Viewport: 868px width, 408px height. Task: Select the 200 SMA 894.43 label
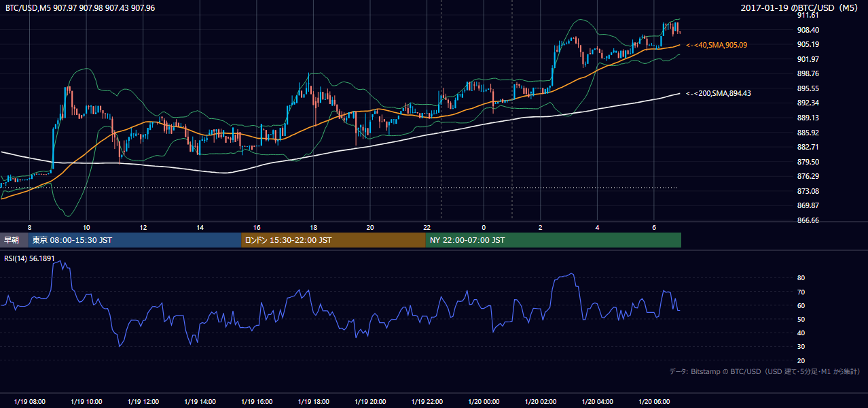pos(719,93)
